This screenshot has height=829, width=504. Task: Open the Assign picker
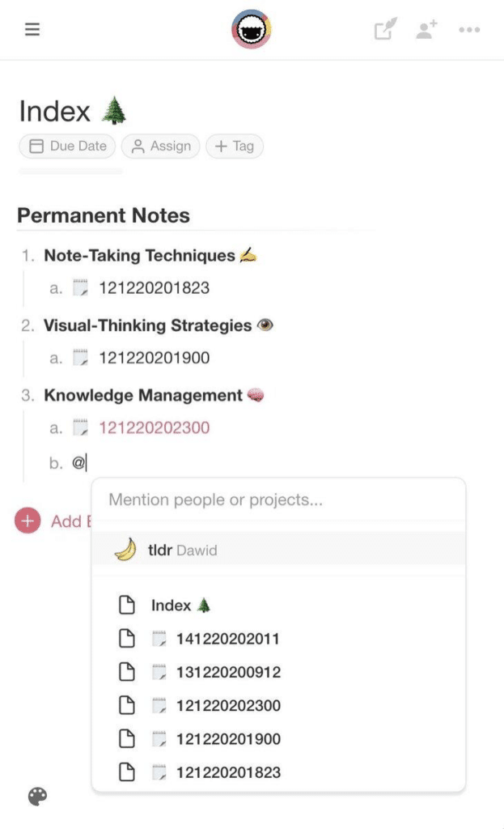coord(160,147)
